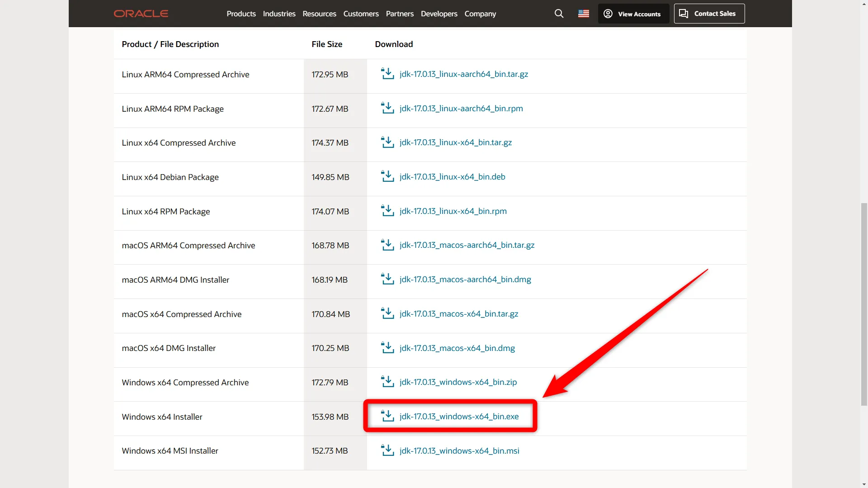Screen dimensions: 868x488
Task: Select the 172.95 MB file size
Action: 330,74
